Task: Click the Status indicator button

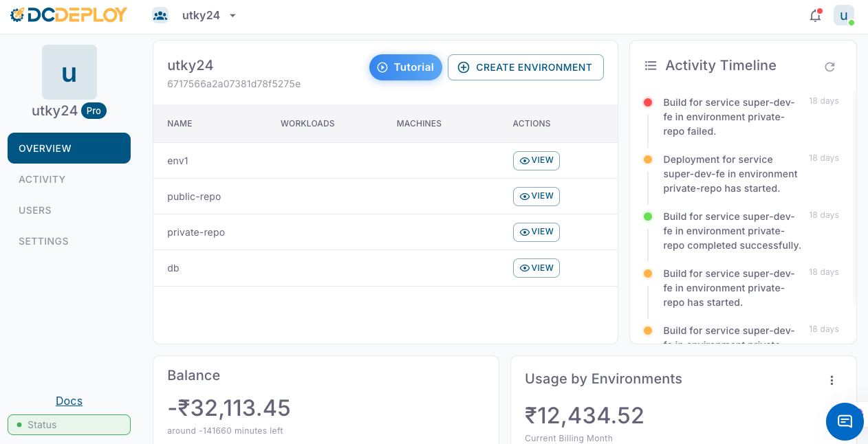Action: (69, 425)
